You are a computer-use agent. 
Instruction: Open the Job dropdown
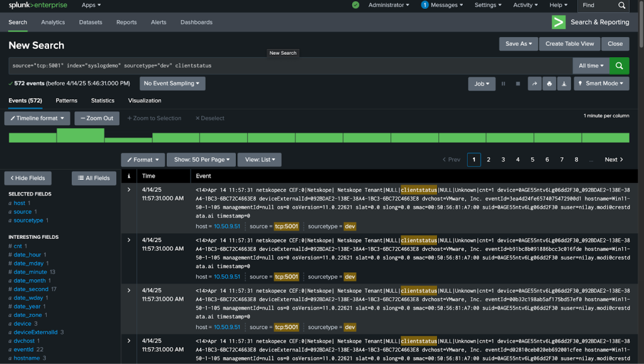click(482, 84)
